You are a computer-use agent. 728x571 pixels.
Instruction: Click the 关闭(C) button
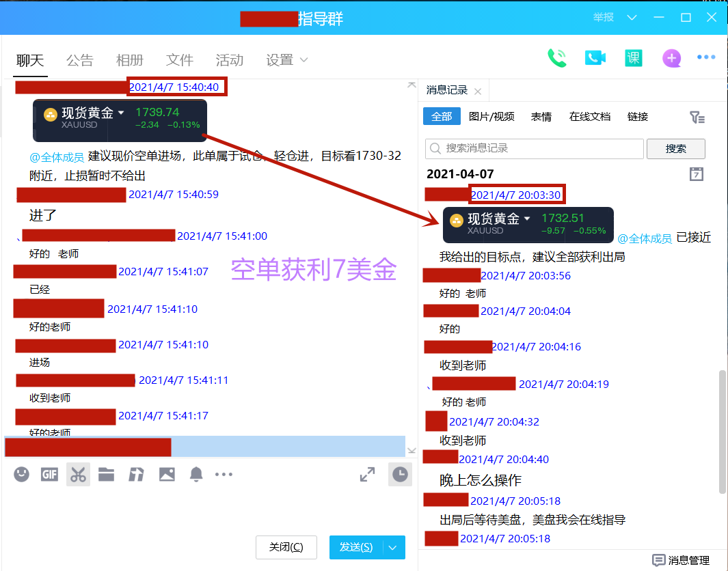pos(286,547)
